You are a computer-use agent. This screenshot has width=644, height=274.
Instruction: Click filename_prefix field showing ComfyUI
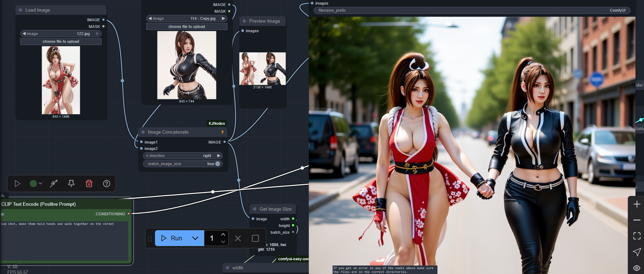(x=472, y=10)
